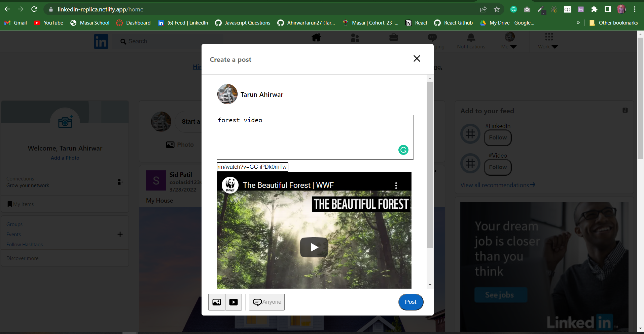Open My items in the sidebar
This screenshot has width=644, height=334.
[x=21, y=204]
